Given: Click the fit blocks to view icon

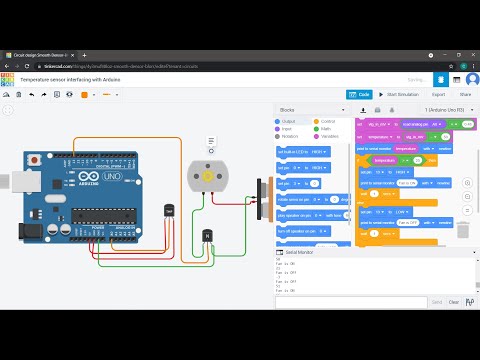Looking at the screenshot, I should 467,210.
